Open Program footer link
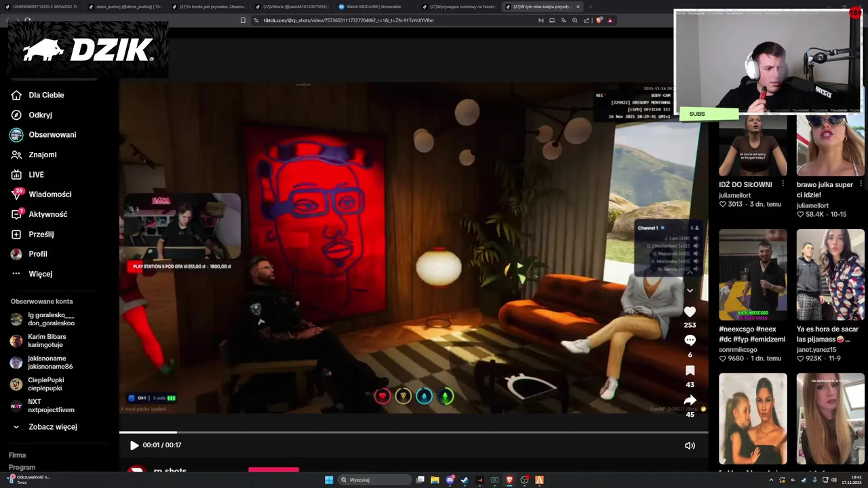Viewport: 868px width, 488px height. [x=22, y=468]
